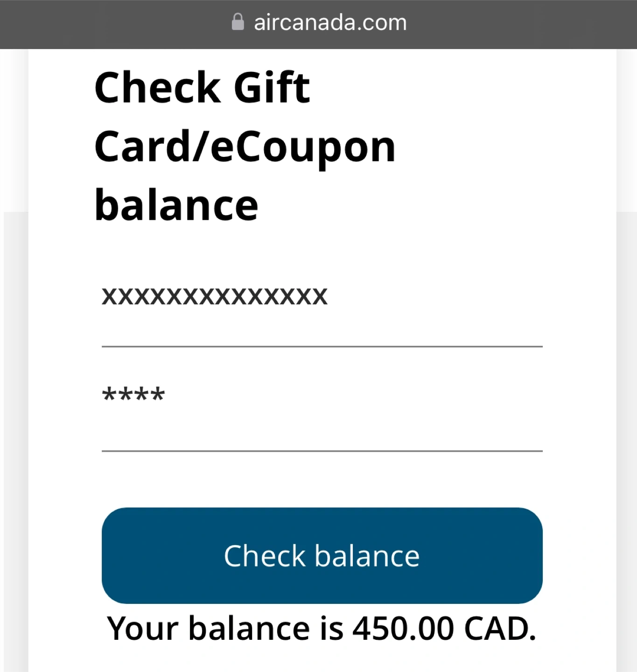The height and width of the screenshot is (672, 637).
Task: Tap the padlock icon in address bar
Action: [238, 22]
